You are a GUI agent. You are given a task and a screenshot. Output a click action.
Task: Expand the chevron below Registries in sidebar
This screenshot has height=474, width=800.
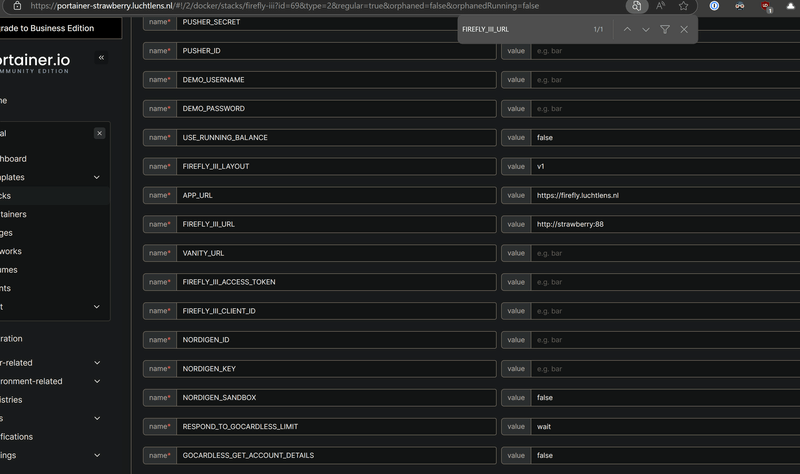pyautogui.click(x=97, y=418)
